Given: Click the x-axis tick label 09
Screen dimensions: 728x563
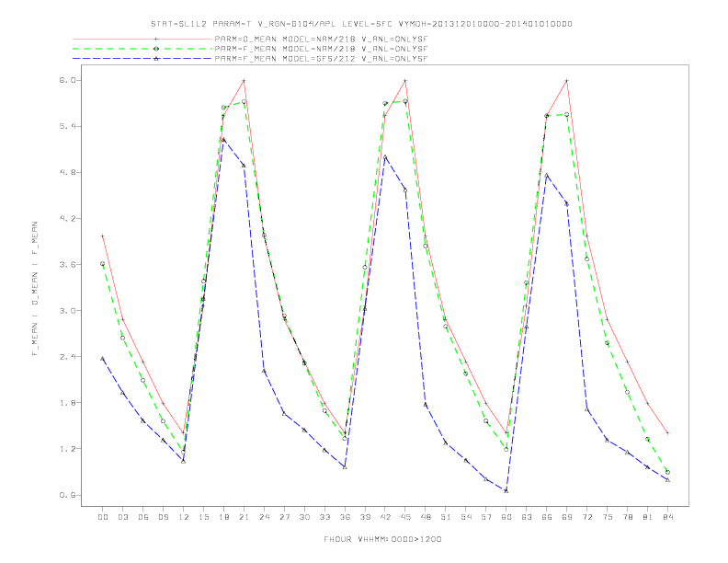Looking at the screenshot, I should point(163,517).
